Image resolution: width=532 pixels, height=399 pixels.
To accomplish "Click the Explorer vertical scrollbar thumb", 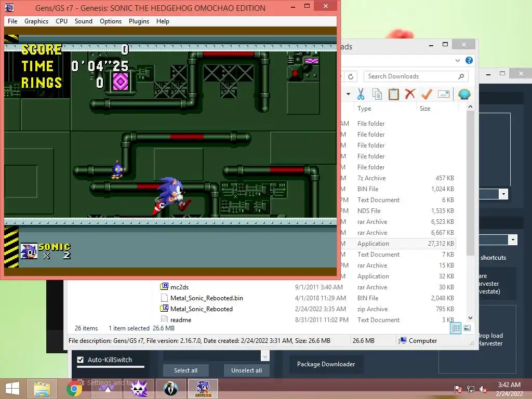I will pos(470,183).
